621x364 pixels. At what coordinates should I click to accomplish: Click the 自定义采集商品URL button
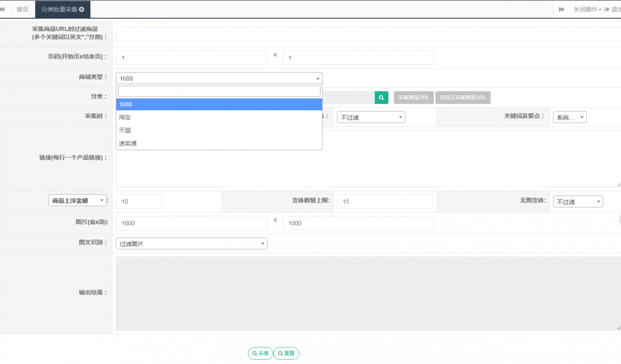(463, 97)
